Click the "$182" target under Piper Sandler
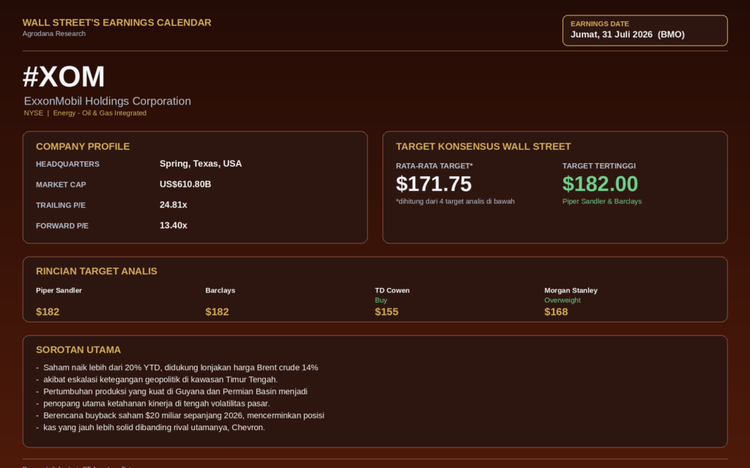Image resolution: width=750 pixels, height=468 pixels. (x=48, y=312)
